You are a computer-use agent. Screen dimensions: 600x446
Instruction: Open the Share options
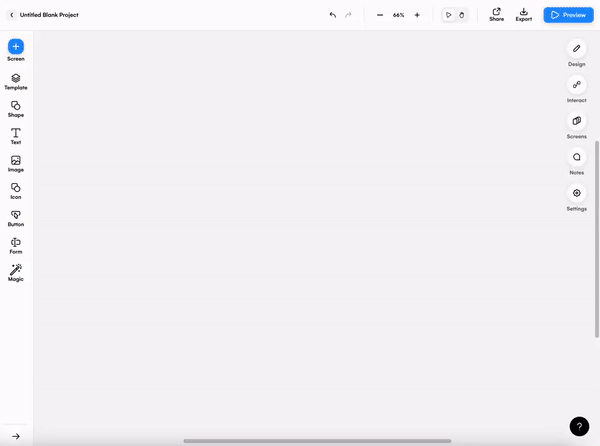(497, 15)
